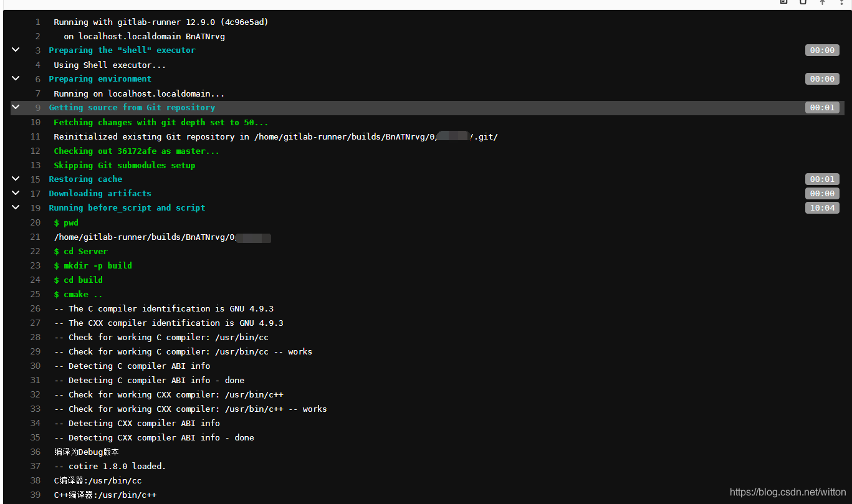
Task: Click the Getting source from Git repository header
Action: coord(132,108)
